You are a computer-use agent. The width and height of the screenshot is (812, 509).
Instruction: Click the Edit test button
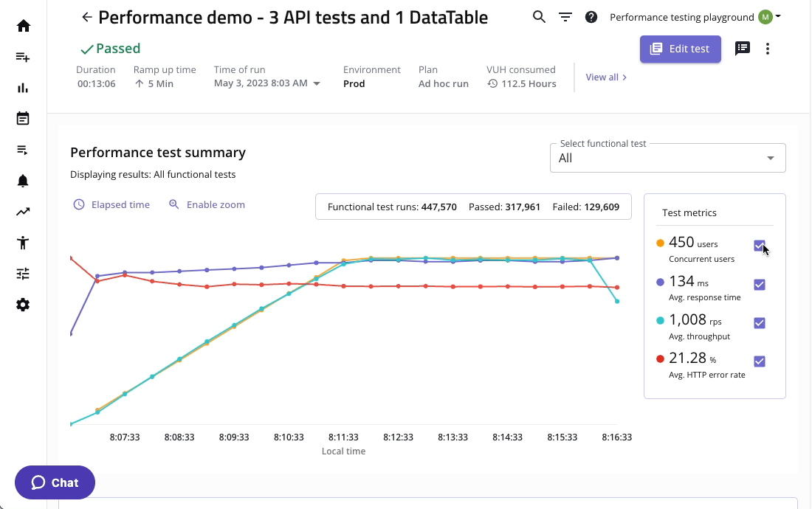680,49
